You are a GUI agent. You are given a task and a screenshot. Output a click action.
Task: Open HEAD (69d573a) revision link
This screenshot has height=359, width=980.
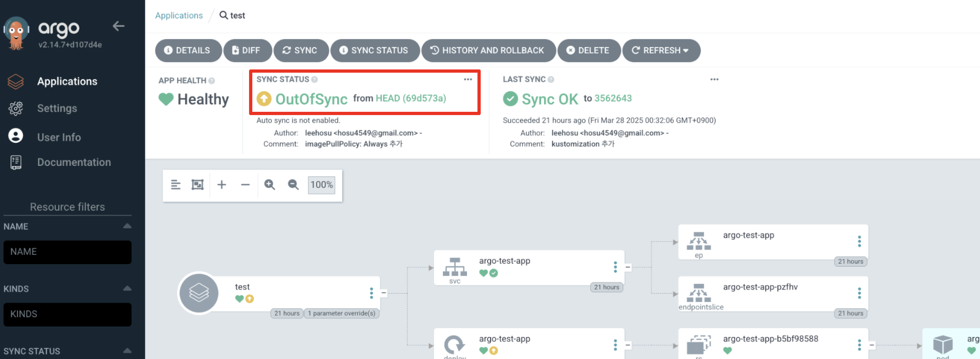[x=411, y=98]
